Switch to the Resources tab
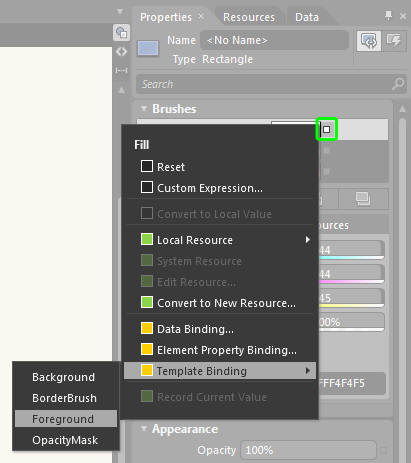This screenshot has height=463, width=411. [249, 17]
